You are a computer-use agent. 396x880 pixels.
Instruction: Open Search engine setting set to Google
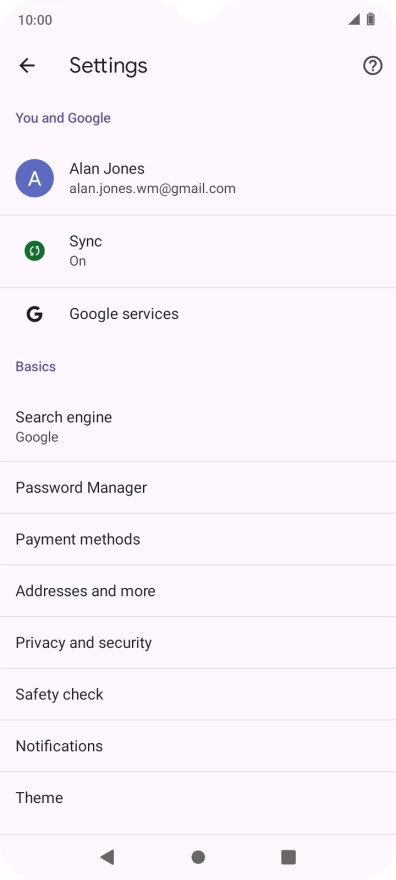(x=198, y=427)
